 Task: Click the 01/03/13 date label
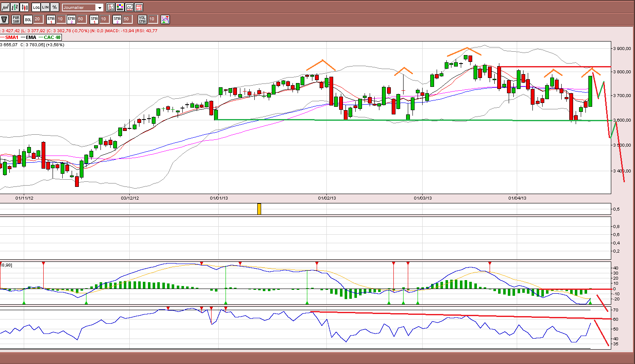pos(423,198)
